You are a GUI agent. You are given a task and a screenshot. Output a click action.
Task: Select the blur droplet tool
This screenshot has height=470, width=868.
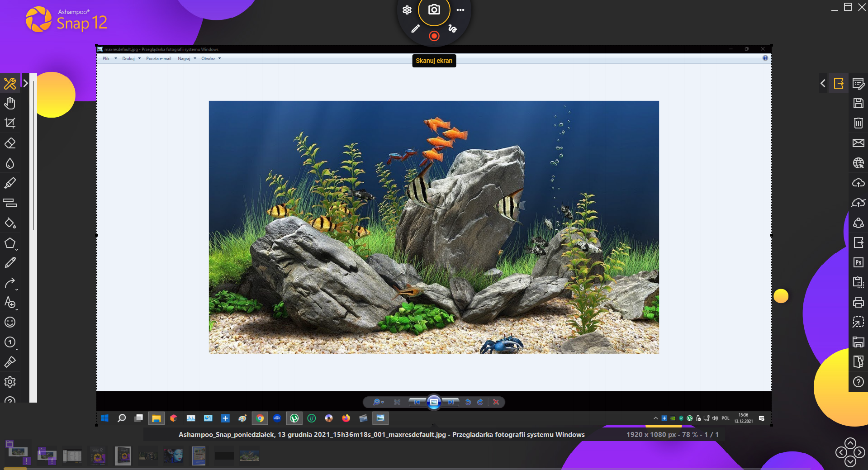click(10, 163)
